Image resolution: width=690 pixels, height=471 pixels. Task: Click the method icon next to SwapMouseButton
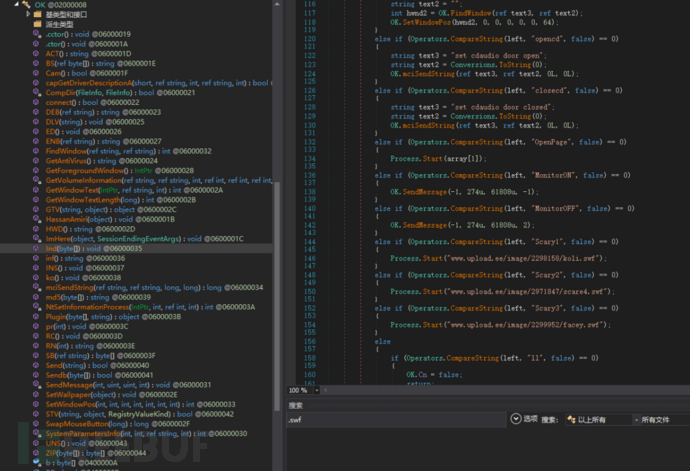tap(38, 423)
